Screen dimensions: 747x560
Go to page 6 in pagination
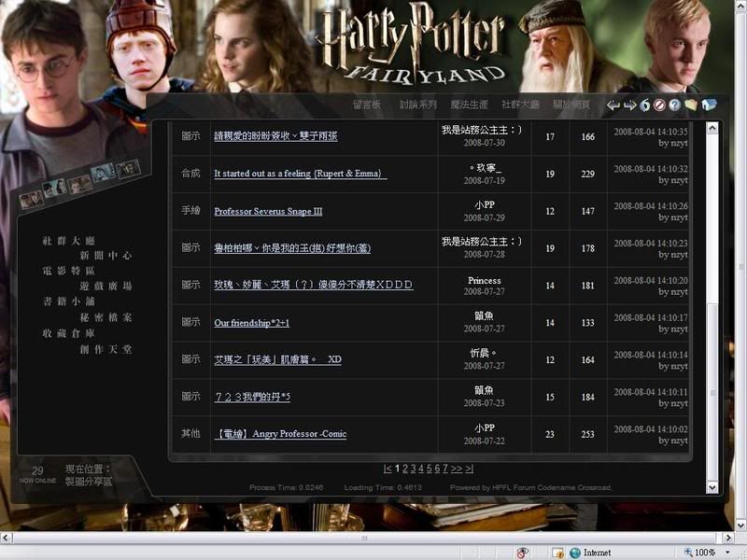click(437, 469)
